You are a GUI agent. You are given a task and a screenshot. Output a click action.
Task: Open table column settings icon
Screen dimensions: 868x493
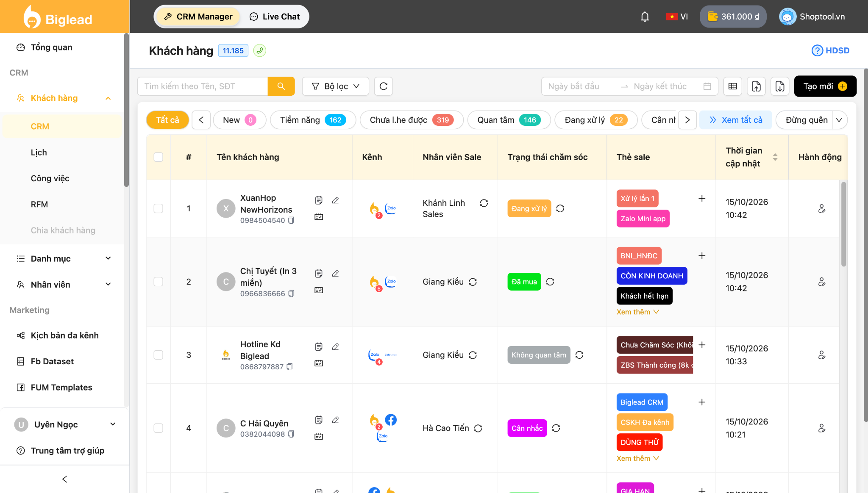(x=732, y=86)
